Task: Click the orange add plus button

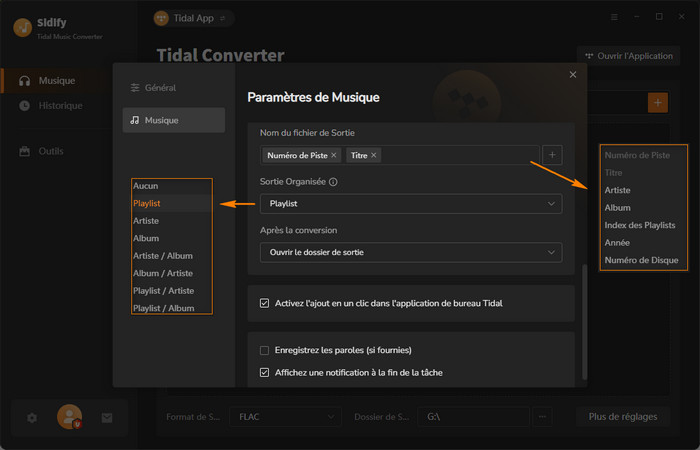Action: coord(657,102)
